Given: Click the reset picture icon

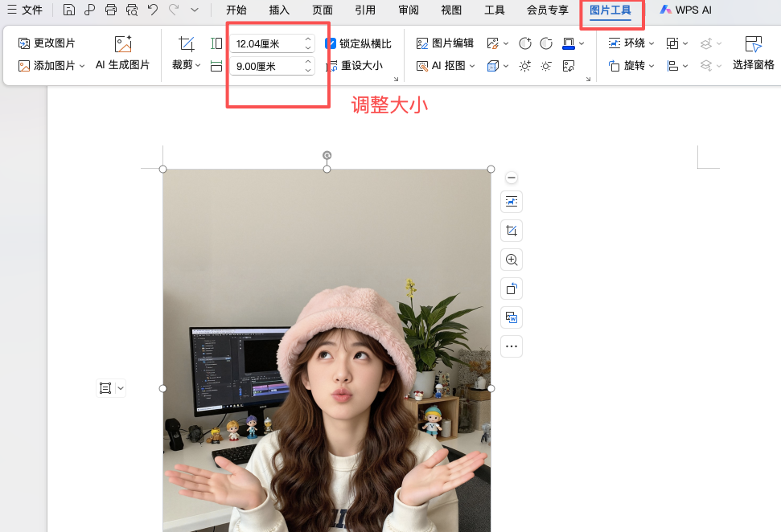Looking at the screenshot, I should tap(569, 66).
